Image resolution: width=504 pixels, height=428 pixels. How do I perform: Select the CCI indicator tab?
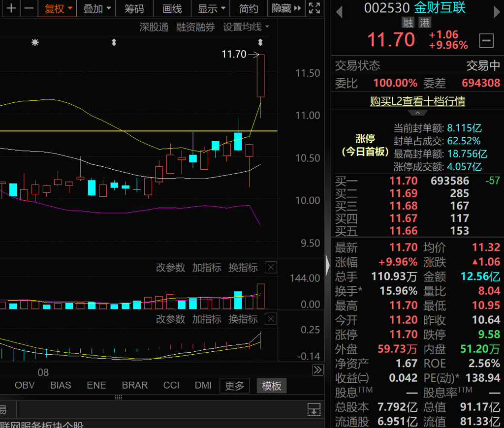click(171, 385)
